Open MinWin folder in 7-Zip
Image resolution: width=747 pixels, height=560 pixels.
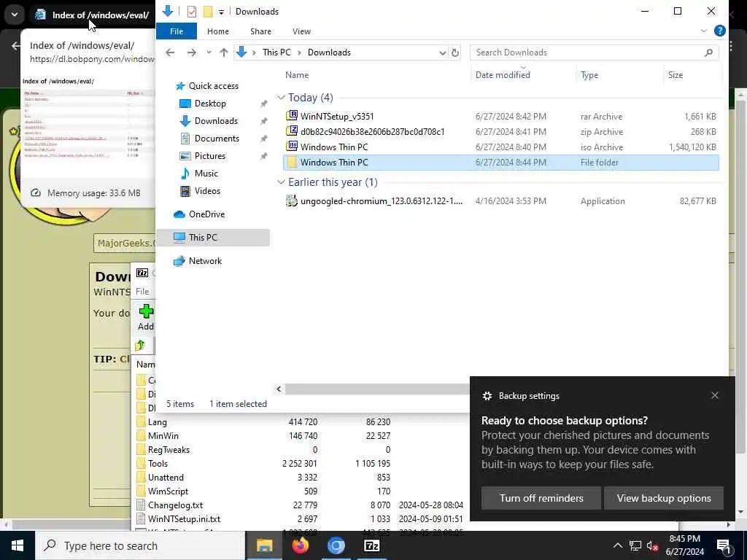tap(163, 436)
